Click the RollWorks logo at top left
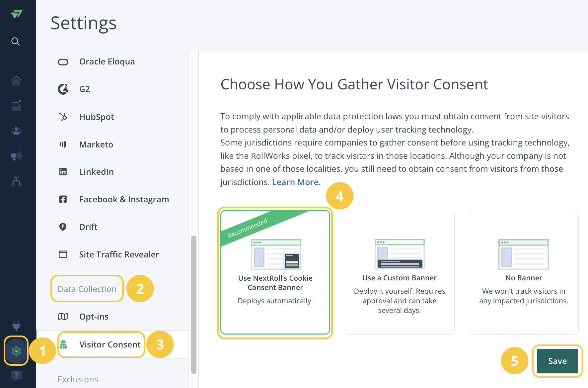The width and height of the screenshot is (588, 388). 17,14
